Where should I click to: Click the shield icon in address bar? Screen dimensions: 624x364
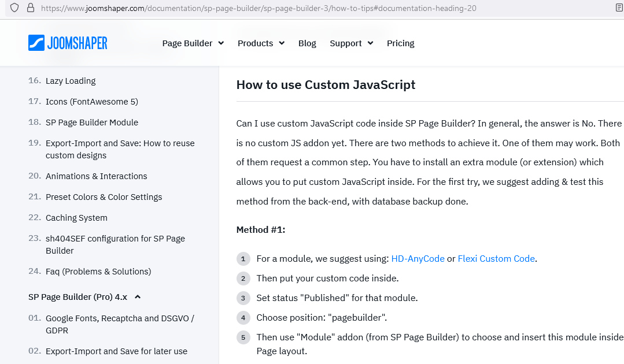coord(15,8)
